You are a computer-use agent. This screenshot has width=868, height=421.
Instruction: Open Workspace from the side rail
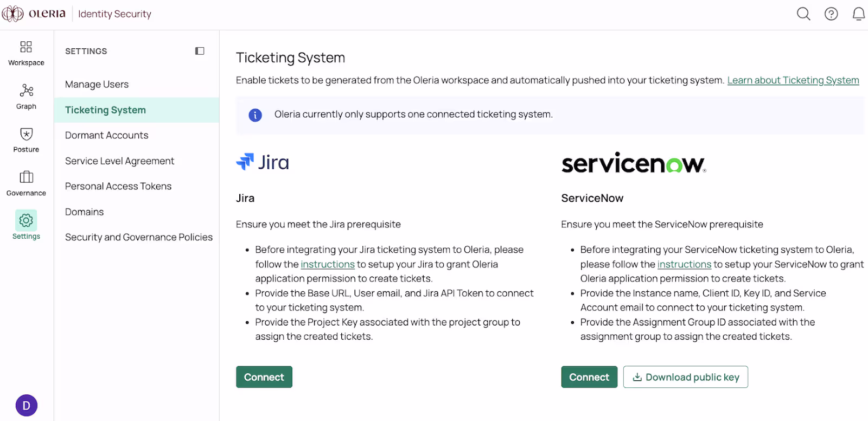(x=26, y=53)
